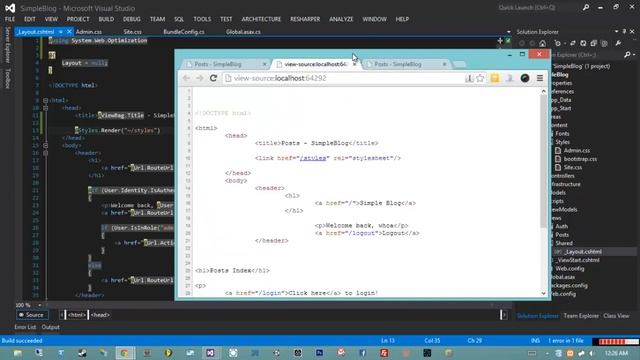Click Solution Explorer Home icon
The width and height of the screenshot is (640, 360).
(x=542, y=43)
